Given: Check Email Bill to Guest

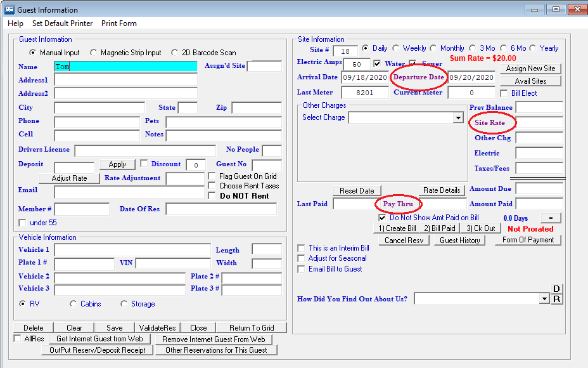Looking at the screenshot, I should point(301,269).
